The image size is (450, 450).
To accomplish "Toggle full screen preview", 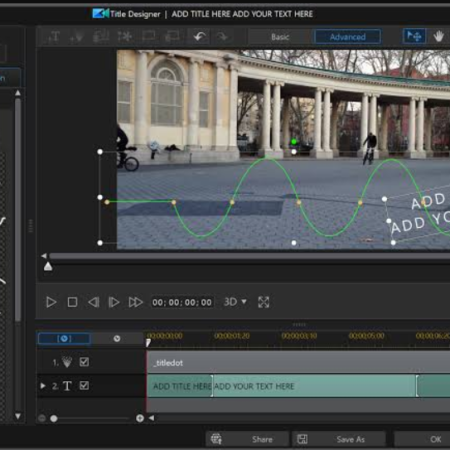I will click(263, 302).
